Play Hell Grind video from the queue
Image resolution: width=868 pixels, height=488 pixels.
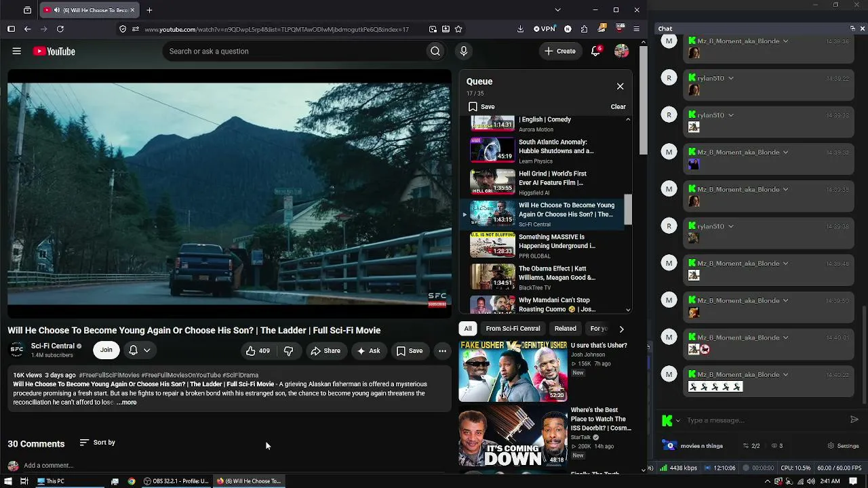pos(545,182)
